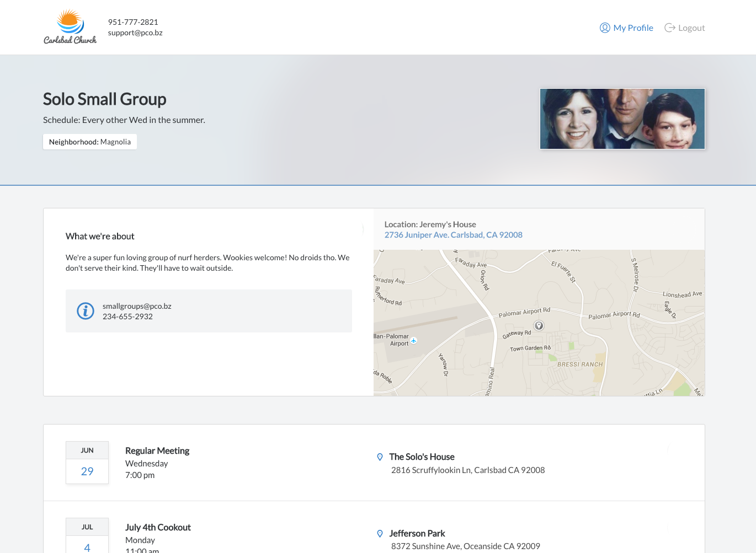Screen dimensions: 756x553
Task: Click the map marker near Gateway Rd
Action: click(x=538, y=326)
